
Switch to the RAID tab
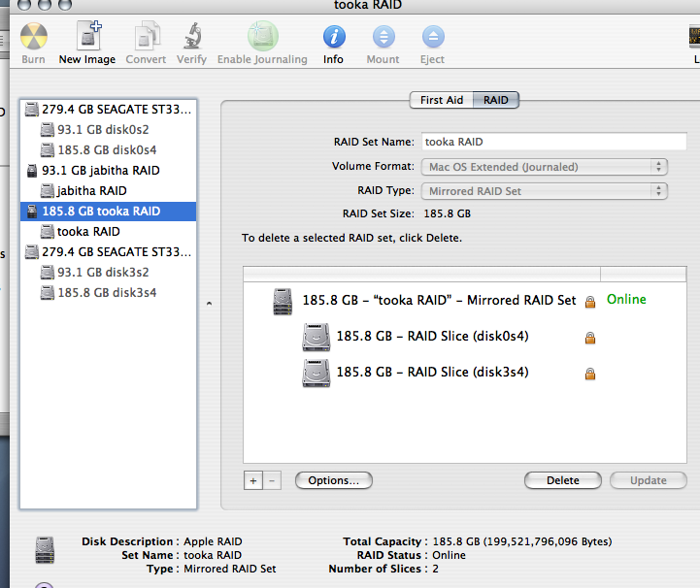point(496,100)
